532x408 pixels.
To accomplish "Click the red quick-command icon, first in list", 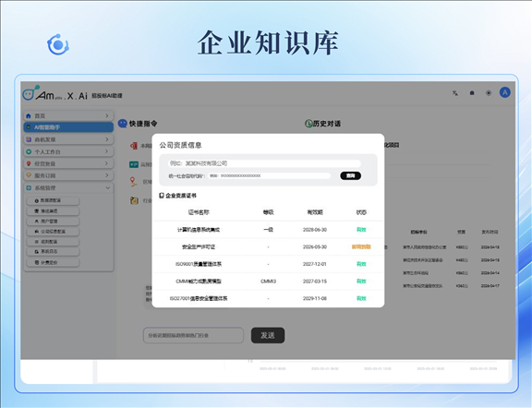I will click(x=134, y=146).
